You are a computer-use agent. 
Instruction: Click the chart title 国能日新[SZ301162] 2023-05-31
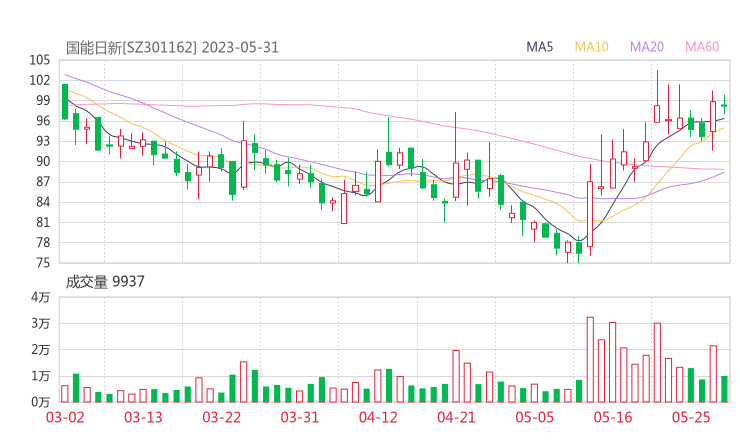(x=172, y=48)
